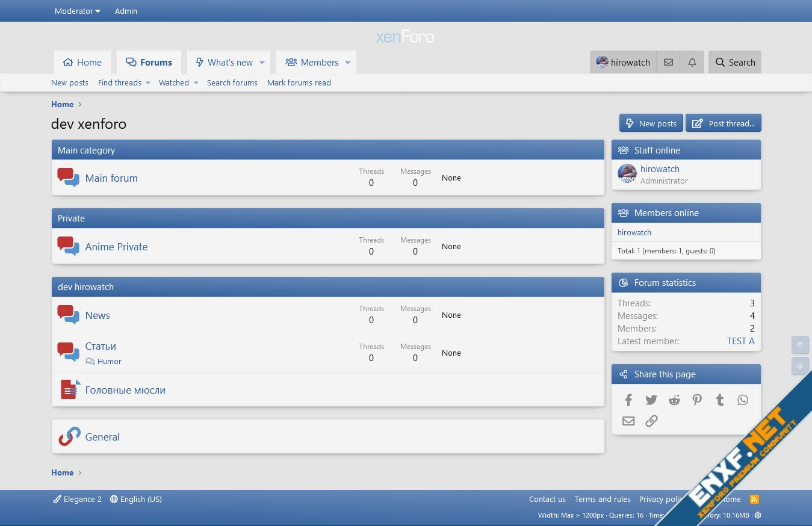Open the conversations envelope icon

point(668,63)
